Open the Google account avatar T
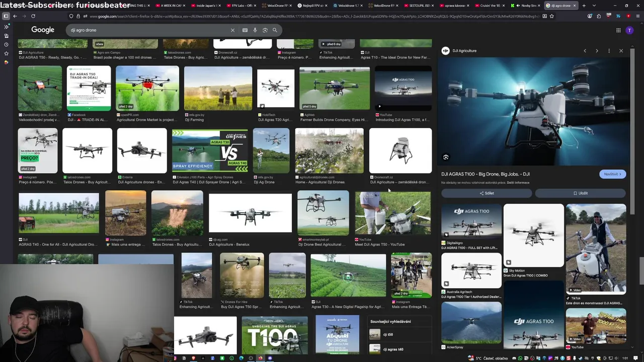 tap(629, 30)
